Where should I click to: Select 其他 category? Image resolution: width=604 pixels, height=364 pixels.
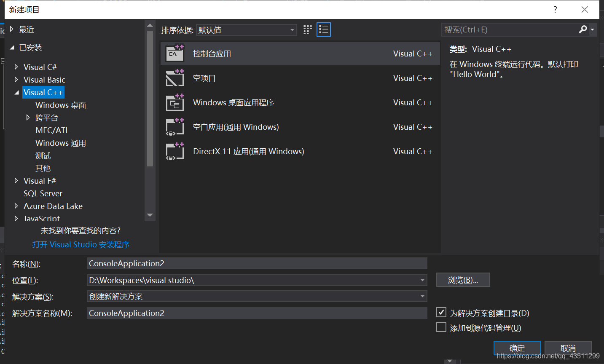tap(43, 168)
